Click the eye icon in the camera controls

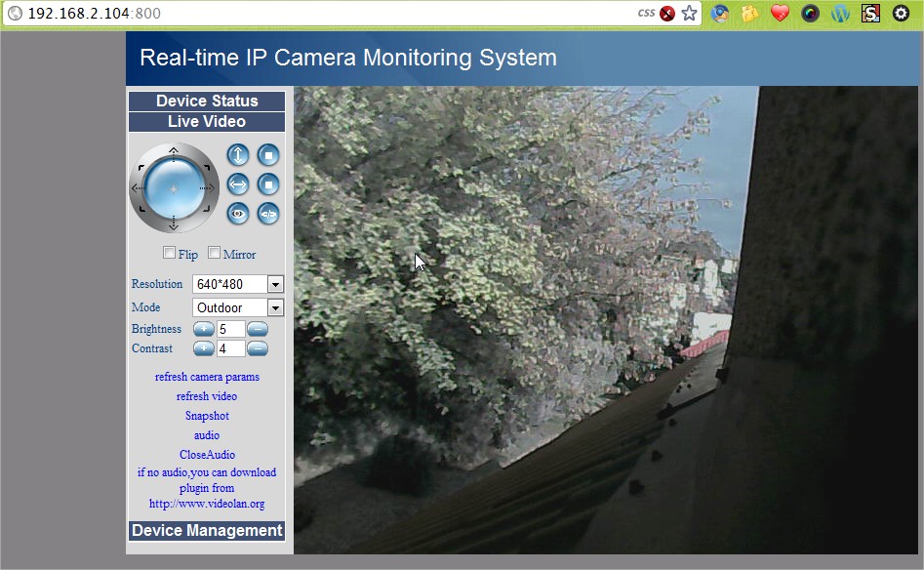pyautogui.click(x=238, y=213)
